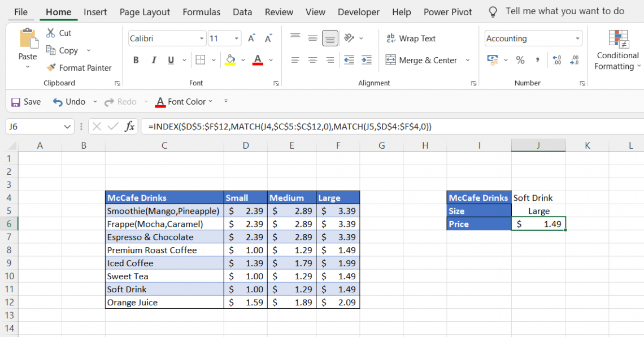The width and height of the screenshot is (644, 337).
Task: Toggle Italic formatting
Action: click(153, 60)
